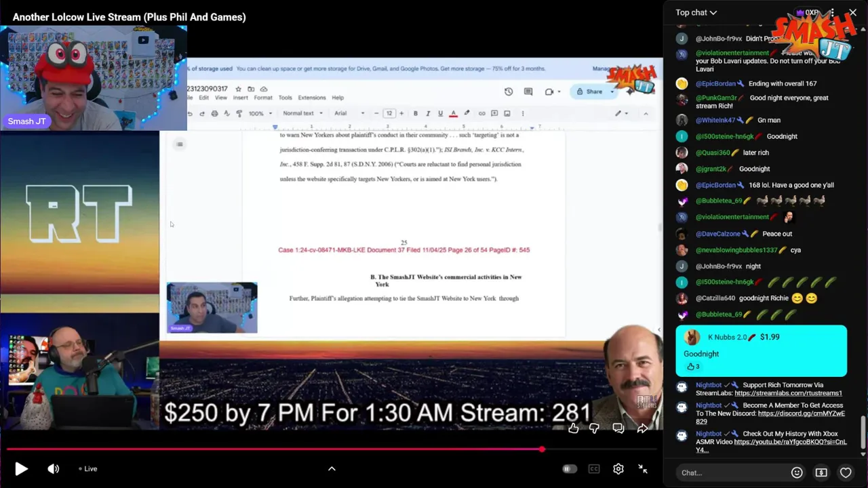
Task: Click the K Nubbs 2.0 Super Chat card
Action: point(761,350)
